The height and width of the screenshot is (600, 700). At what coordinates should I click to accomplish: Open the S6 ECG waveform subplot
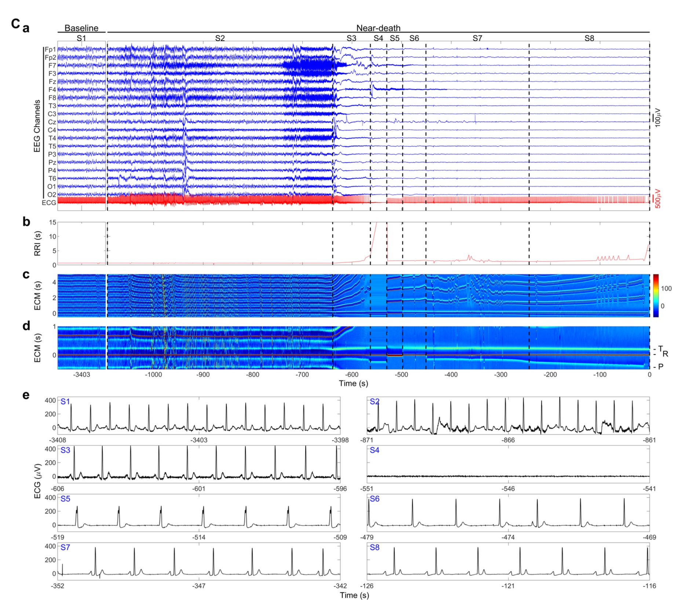[508, 513]
